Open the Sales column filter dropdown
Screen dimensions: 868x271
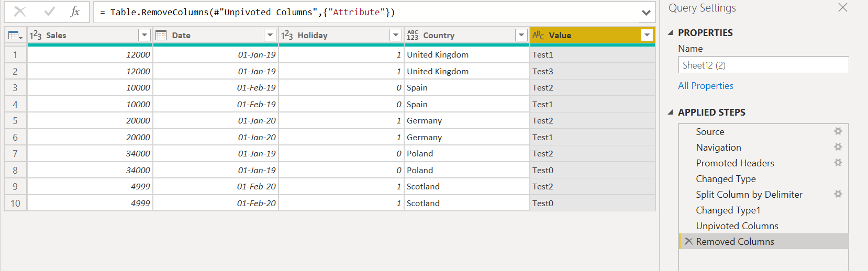[x=144, y=35]
